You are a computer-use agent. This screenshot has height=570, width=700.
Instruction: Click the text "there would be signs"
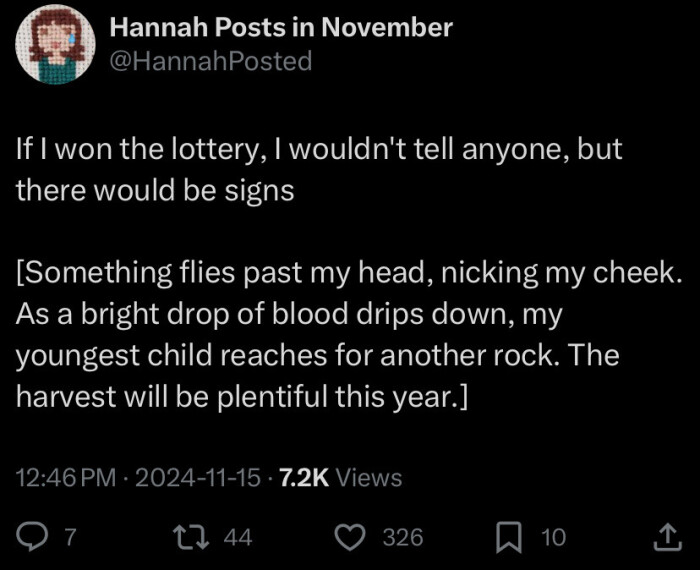(155, 190)
